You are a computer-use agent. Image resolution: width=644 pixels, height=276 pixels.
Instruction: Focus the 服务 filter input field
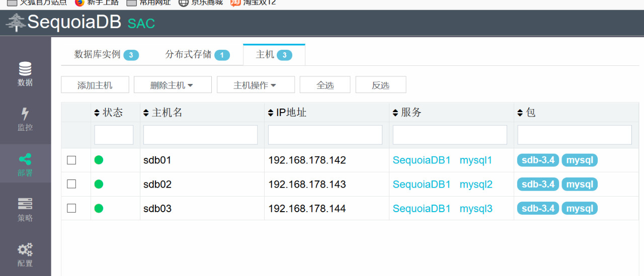coord(450,135)
